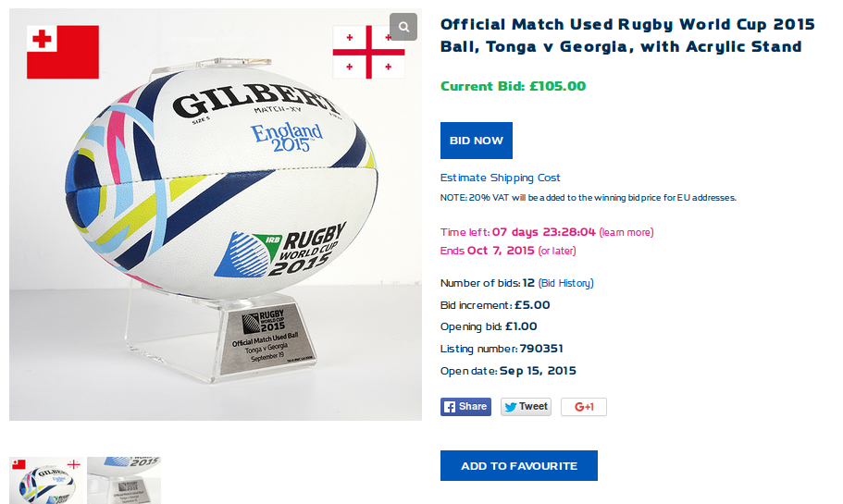Click the Georgia flag on the image
The width and height of the screenshot is (843, 504).
coord(369,52)
